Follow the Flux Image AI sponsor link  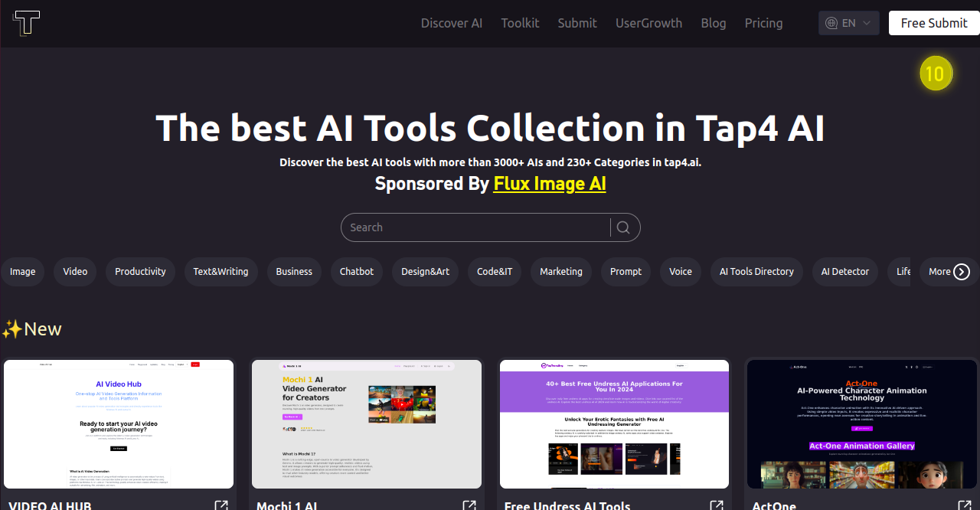(550, 184)
